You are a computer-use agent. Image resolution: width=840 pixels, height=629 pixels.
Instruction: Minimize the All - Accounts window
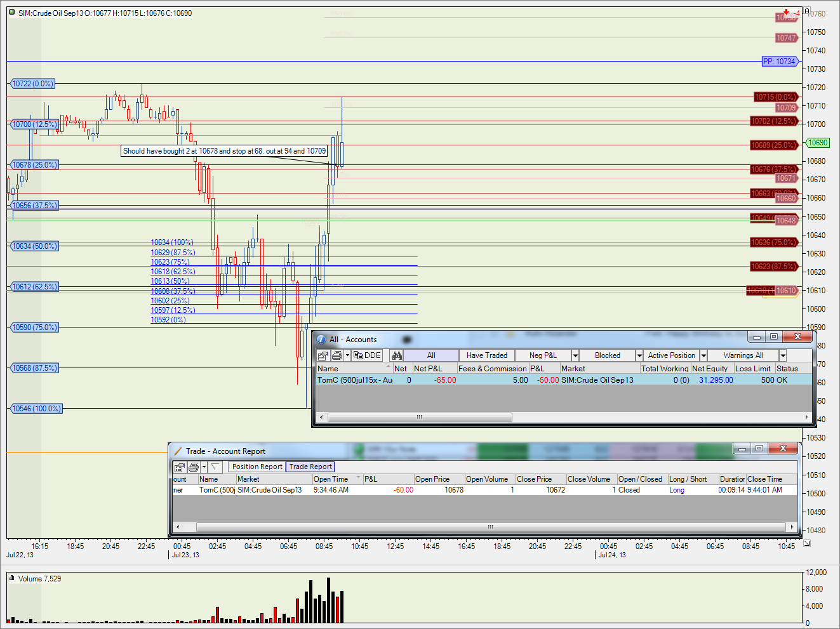click(757, 336)
